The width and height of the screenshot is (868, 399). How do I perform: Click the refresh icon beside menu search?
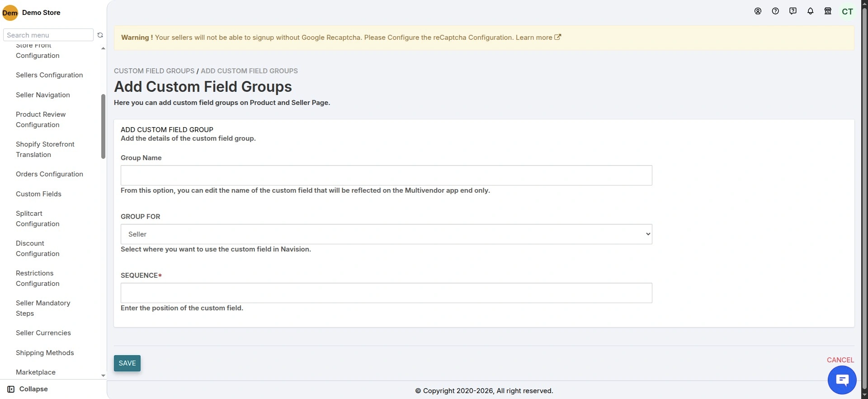100,35
